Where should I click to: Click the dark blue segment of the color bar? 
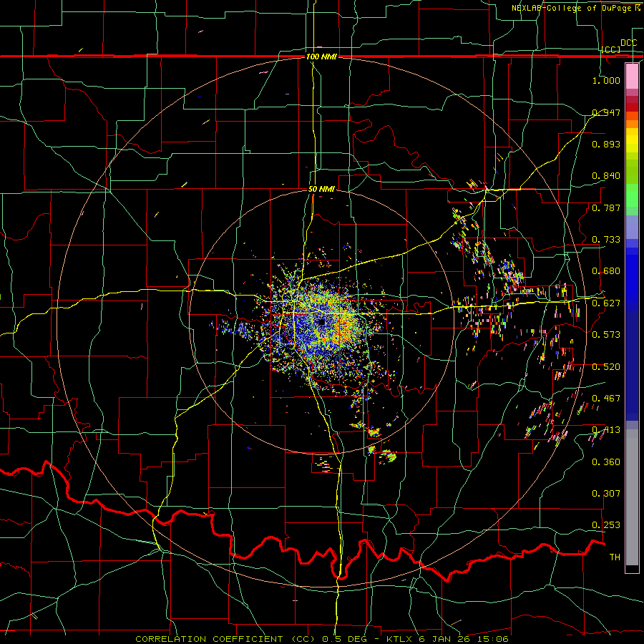coord(632,366)
